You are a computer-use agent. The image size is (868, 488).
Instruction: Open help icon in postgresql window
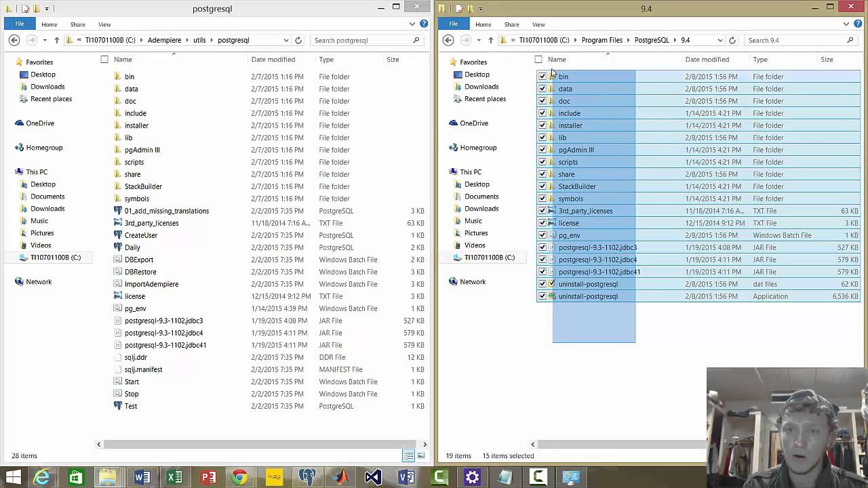pos(424,24)
